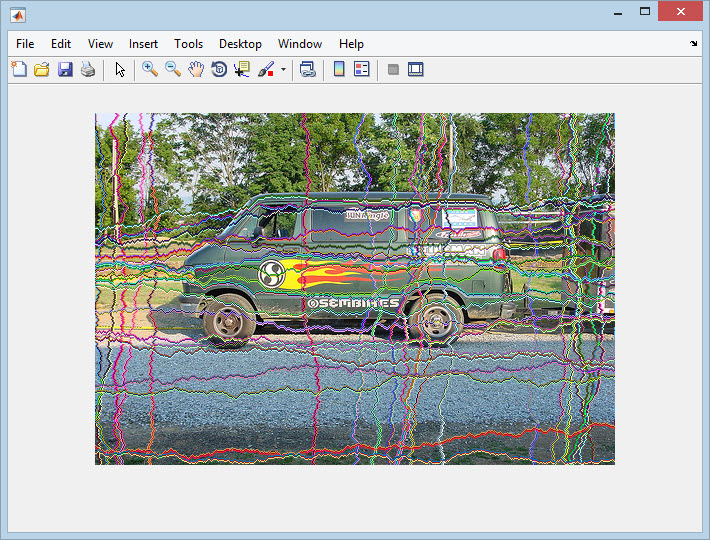Open the Edit menu
The height and width of the screenshot is (540, 710).
61,44
